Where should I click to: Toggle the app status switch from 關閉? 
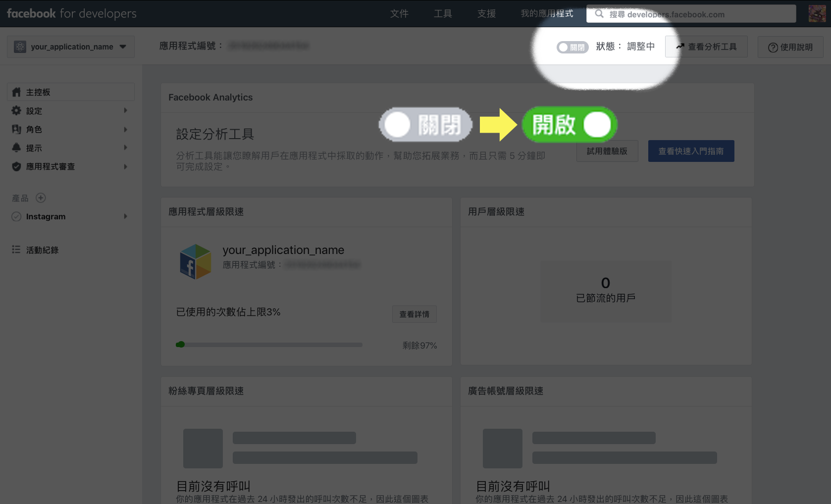[x=572, y=47]
